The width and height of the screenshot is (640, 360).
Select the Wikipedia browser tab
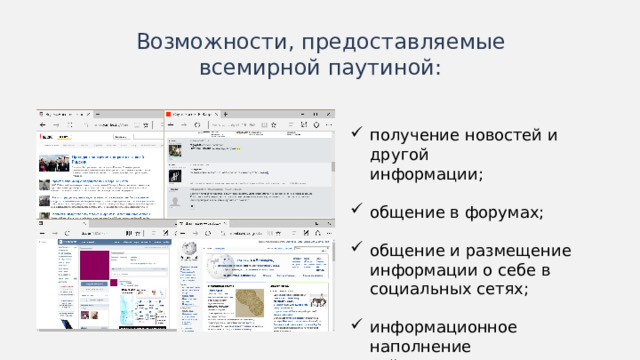[203, 224]
